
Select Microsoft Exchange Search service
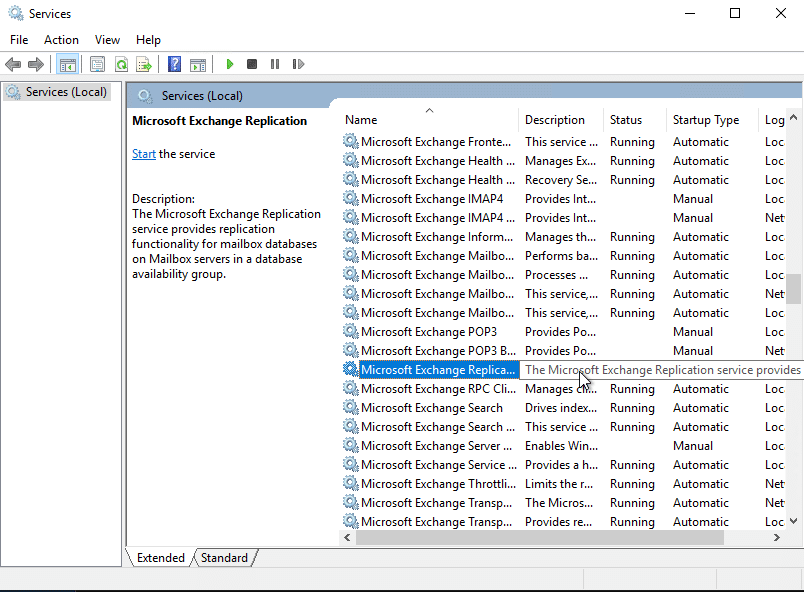(x=432, y=407)
